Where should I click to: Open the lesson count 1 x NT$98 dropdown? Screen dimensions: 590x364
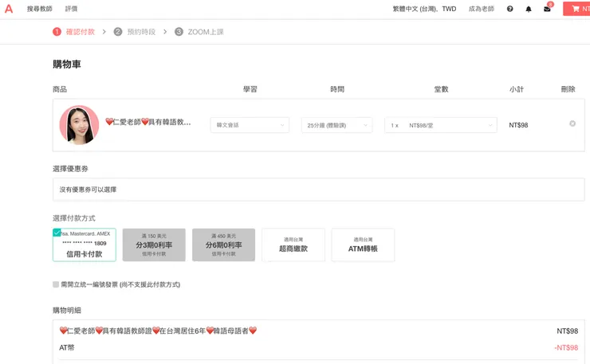[x=441, y=125]
